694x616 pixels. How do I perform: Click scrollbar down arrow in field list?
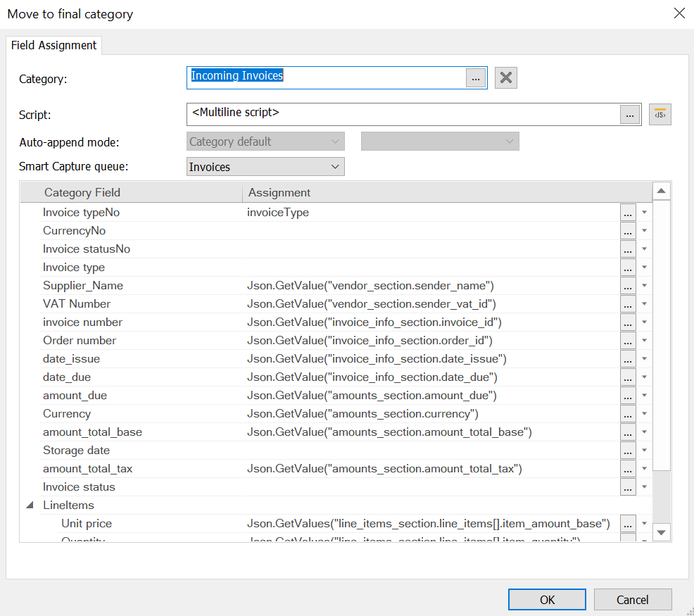pos(661,532)
